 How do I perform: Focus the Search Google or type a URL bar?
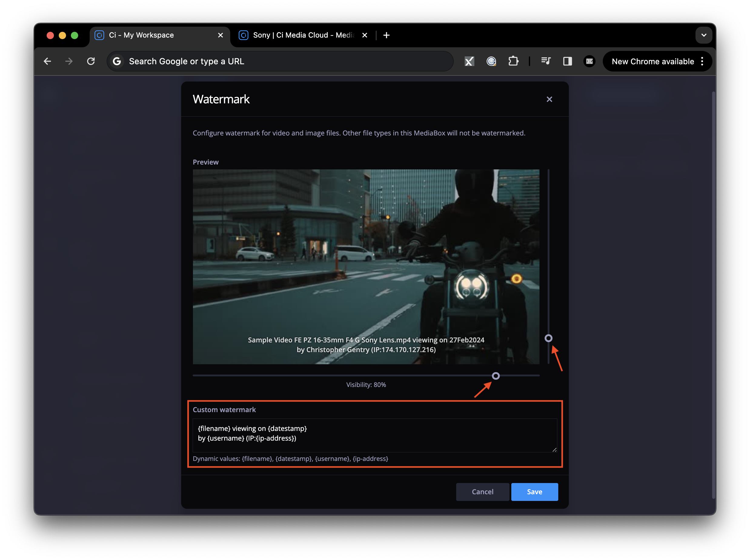pyautogui.click(x=280, y=61)
